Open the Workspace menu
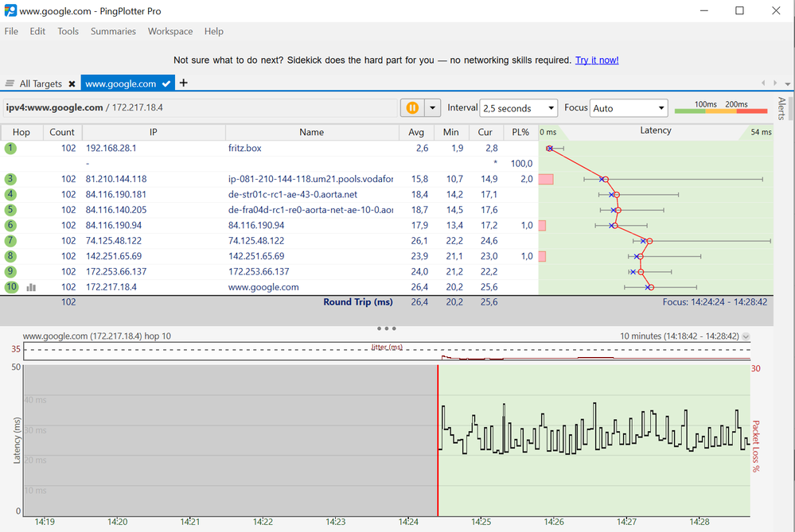 coord(170,31)
